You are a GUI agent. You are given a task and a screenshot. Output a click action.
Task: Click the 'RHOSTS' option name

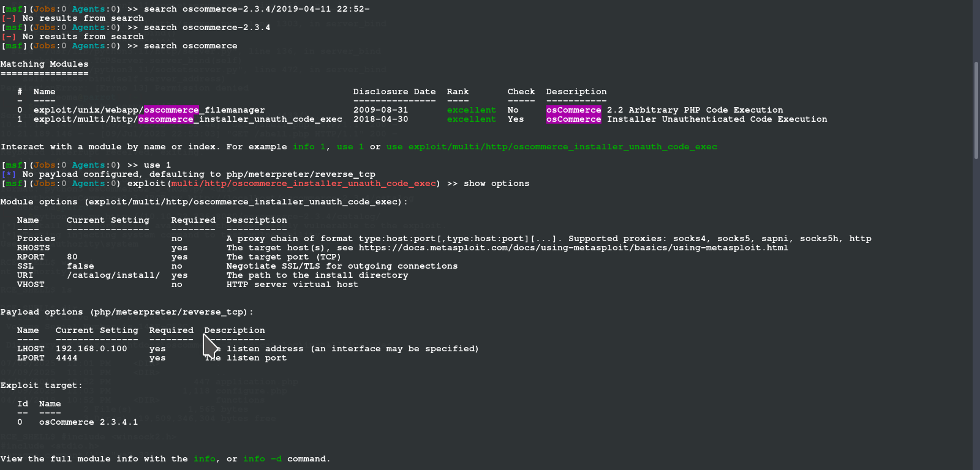(34, 248)
